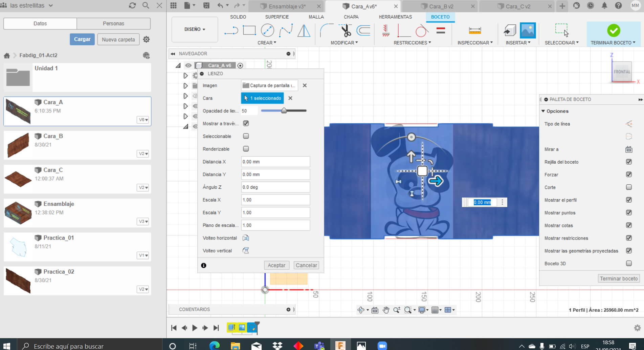
Task: Open Windows Start menu
Action: 7,346
